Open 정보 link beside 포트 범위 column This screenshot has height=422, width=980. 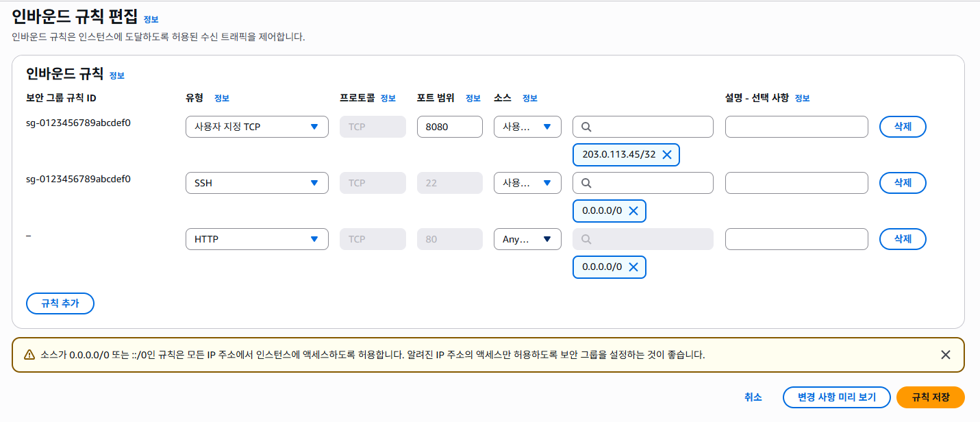tap(473, 99)
